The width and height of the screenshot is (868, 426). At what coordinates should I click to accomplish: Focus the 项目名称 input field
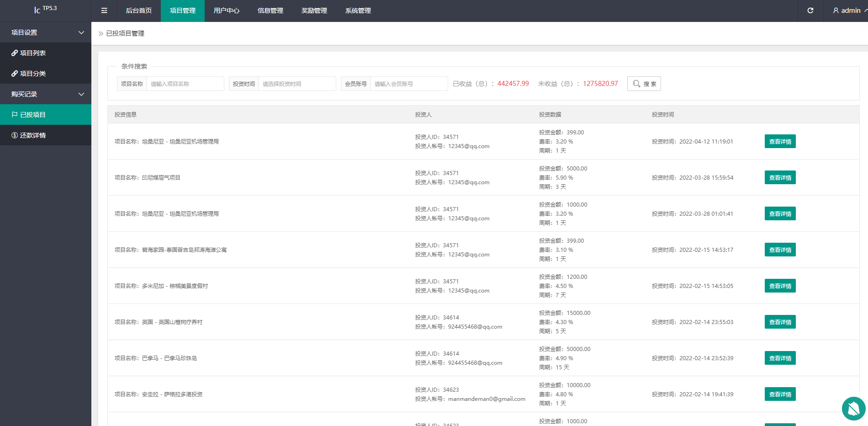pyautogui.click(x=185, y=84)
